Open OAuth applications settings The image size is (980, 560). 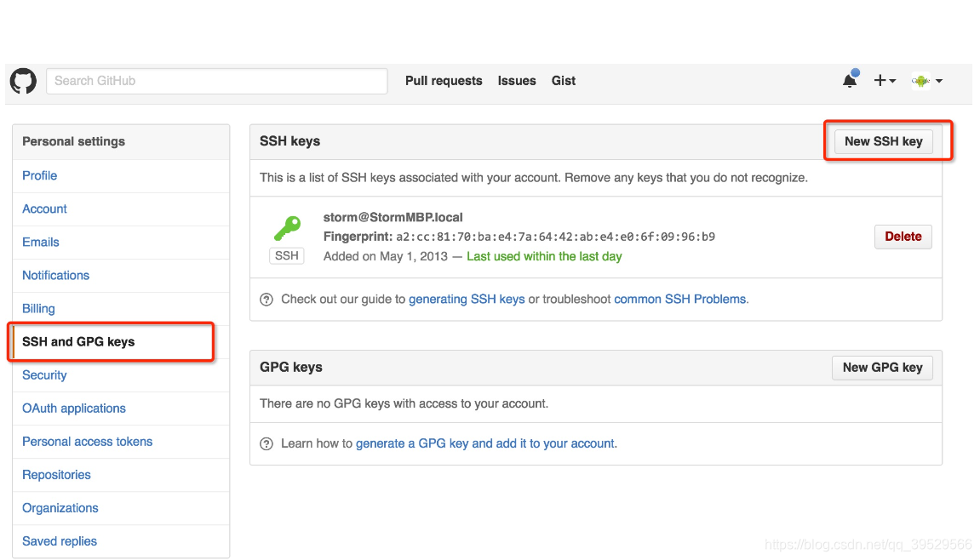click(74, 409)
